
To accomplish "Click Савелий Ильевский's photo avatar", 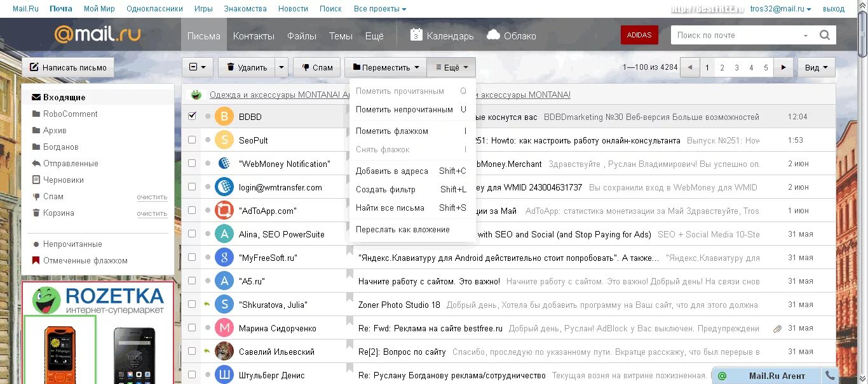I will (224, 352).
